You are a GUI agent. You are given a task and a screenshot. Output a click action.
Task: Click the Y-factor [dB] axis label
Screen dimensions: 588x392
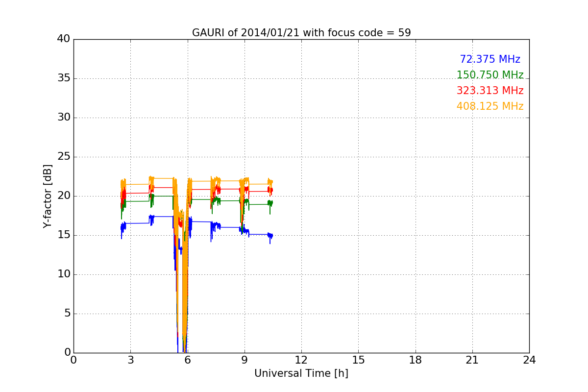point(48,196)
